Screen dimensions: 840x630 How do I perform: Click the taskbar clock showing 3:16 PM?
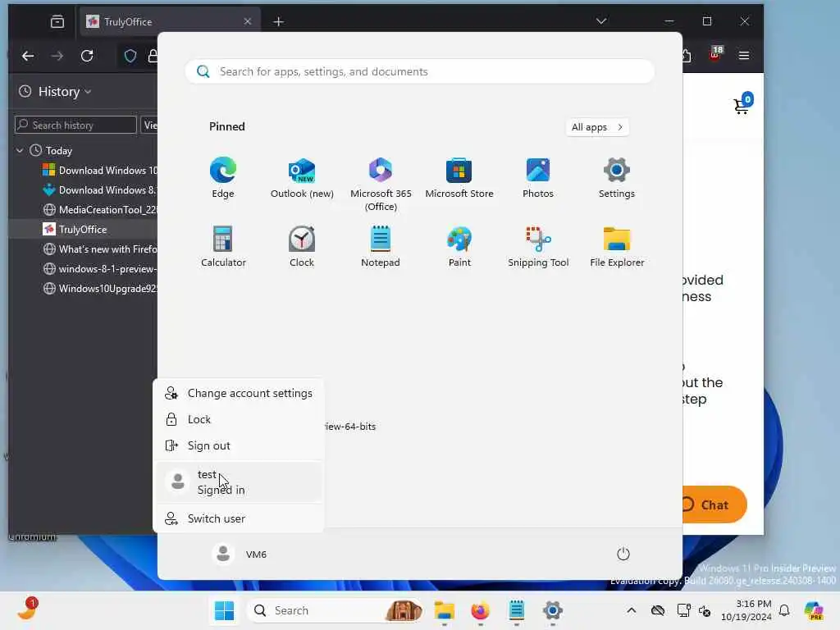(746, 610)
